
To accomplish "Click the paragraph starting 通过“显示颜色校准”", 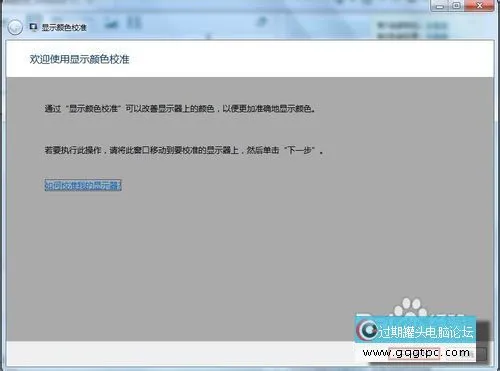I will click(180, 109).
